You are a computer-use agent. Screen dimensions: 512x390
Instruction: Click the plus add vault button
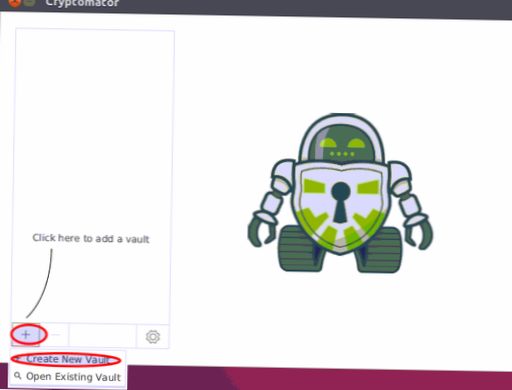26,334
